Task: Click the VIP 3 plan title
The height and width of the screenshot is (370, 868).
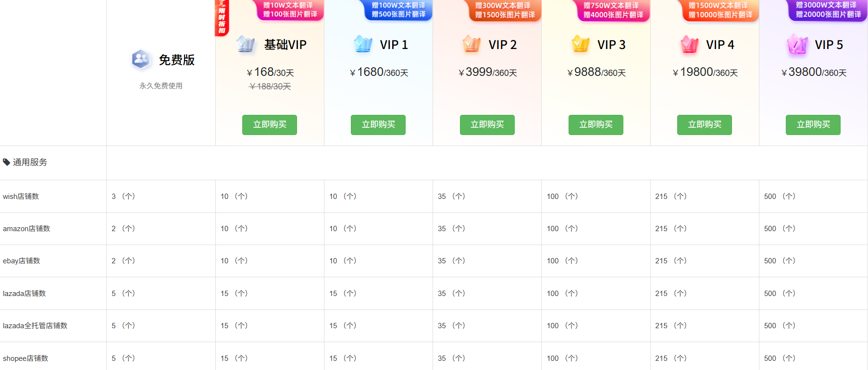Action: (611, 45)
